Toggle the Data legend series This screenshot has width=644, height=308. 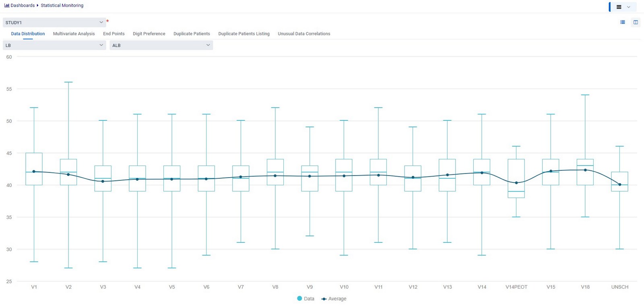[305, 299]
